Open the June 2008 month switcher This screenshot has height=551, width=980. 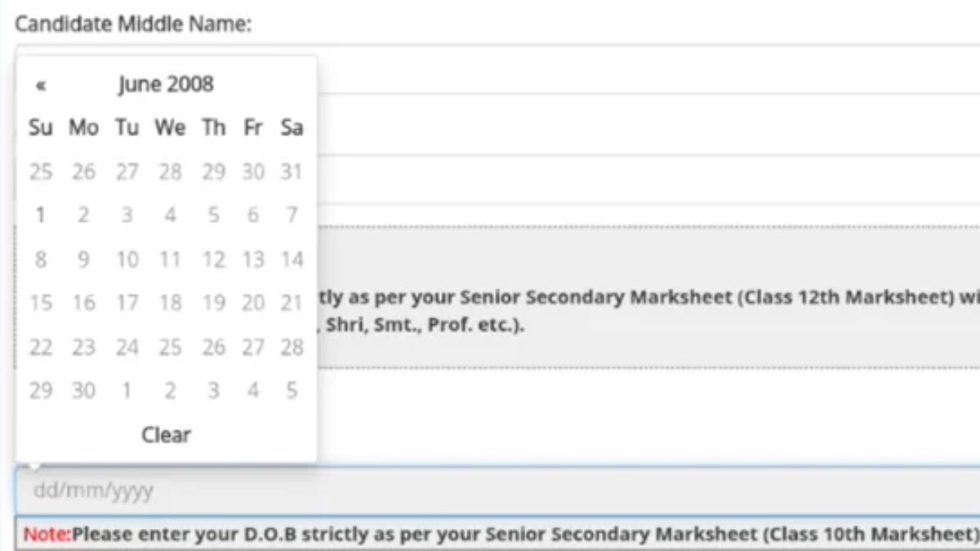pos(166,84)
